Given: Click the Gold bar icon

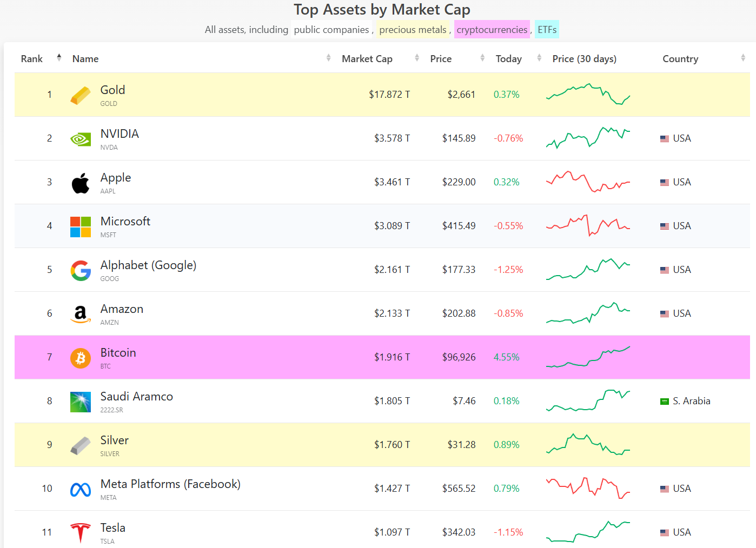Looking at the screenshot, I should tap(81, 96).
